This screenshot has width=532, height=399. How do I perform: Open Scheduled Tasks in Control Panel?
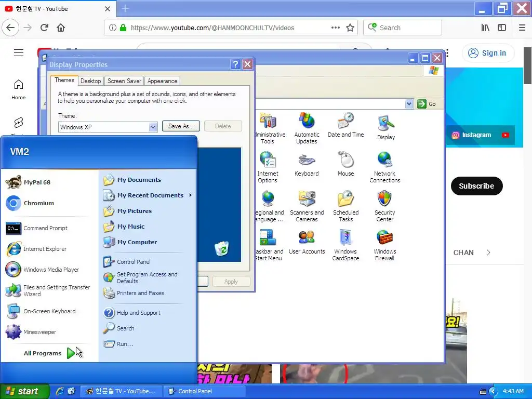(345, 206)
